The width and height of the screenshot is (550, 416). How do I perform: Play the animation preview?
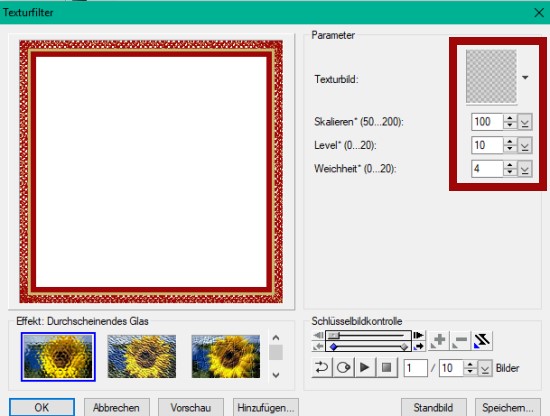(365, 368)
